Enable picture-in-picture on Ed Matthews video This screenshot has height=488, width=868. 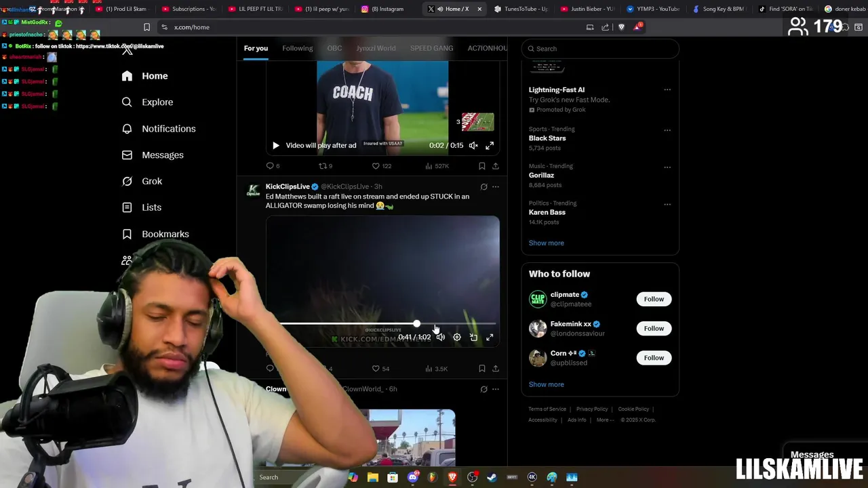(x=473, y=338)
